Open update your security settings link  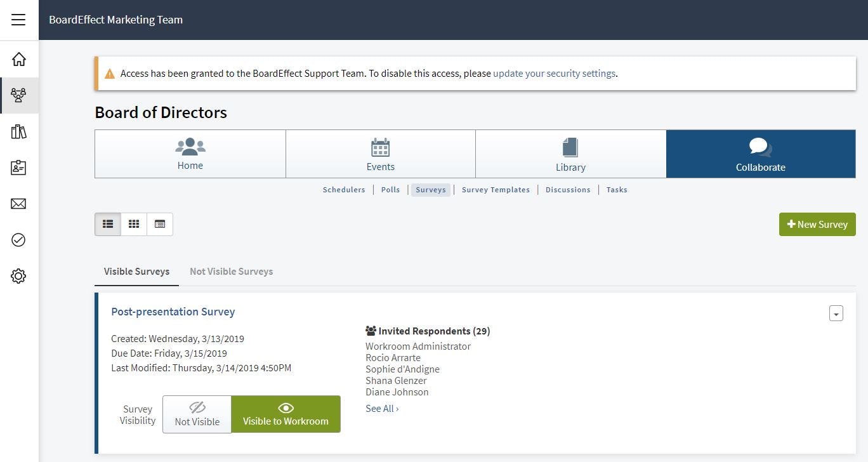[554, 73]
